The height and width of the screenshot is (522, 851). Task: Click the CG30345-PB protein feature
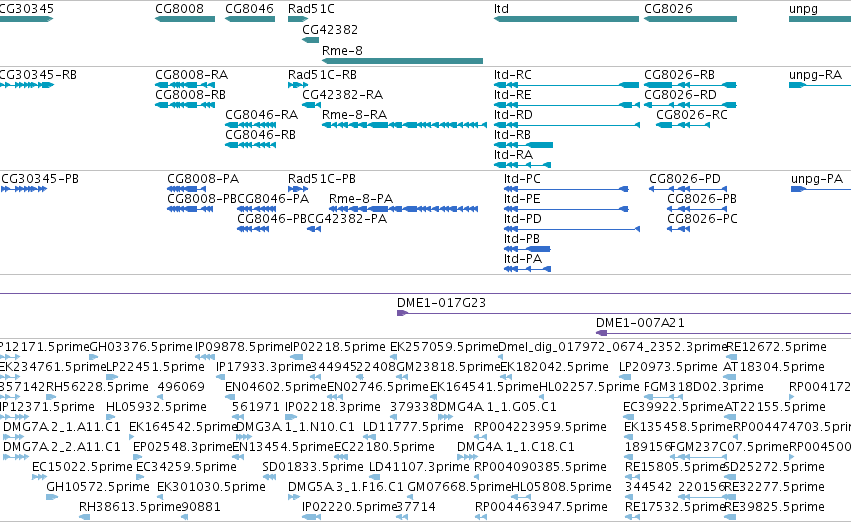pos(24,189)
